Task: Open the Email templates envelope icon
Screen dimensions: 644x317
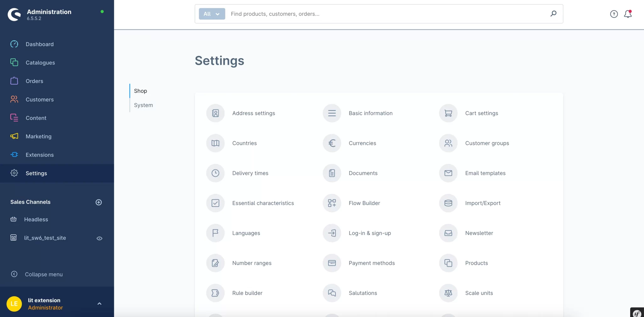Action: click(x=448, y=173)
